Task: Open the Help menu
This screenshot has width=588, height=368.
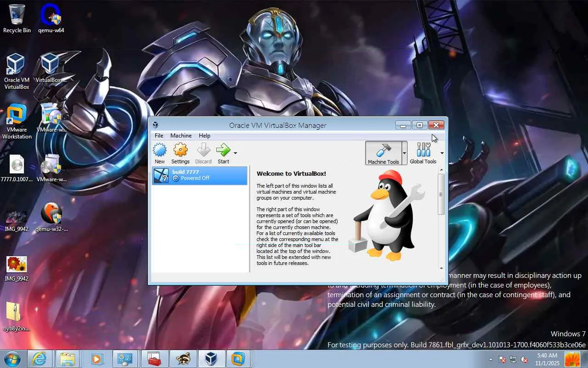Action: click(x=204, y=136)
